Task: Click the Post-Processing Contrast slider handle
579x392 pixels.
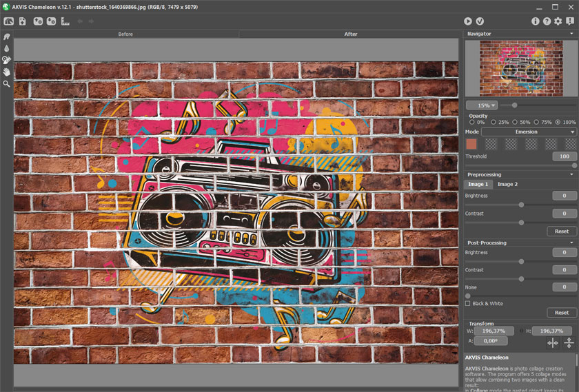Action: [x=521, y=279]
